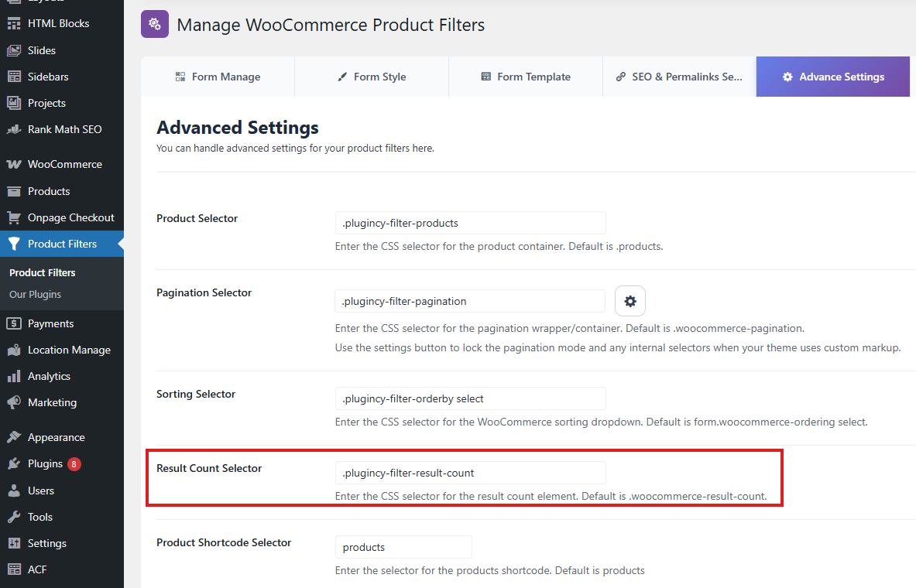The image size is (916, 588).
Task: Open pagination settings gear button
Action: (x=630, y=301)
